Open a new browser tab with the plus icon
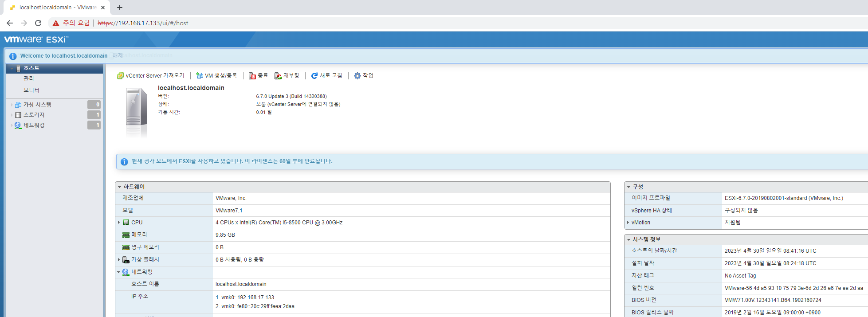The width and height of the screenshot is (868, 317). tap(120, 8)
